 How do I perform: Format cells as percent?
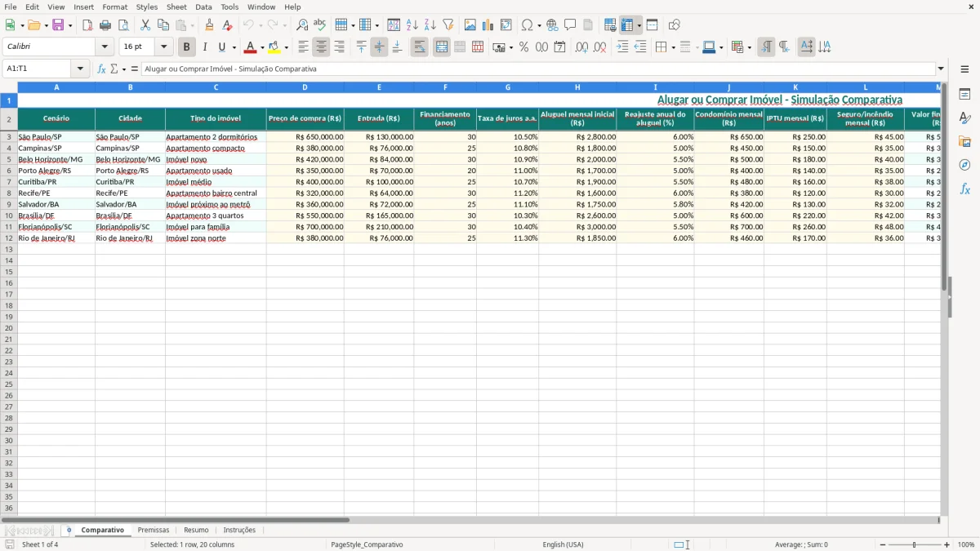523,47
